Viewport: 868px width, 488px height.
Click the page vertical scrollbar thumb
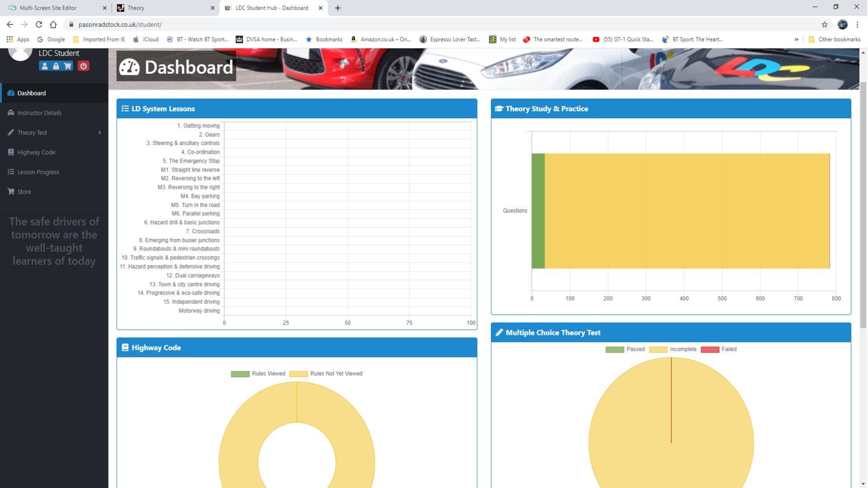[863, 204]
